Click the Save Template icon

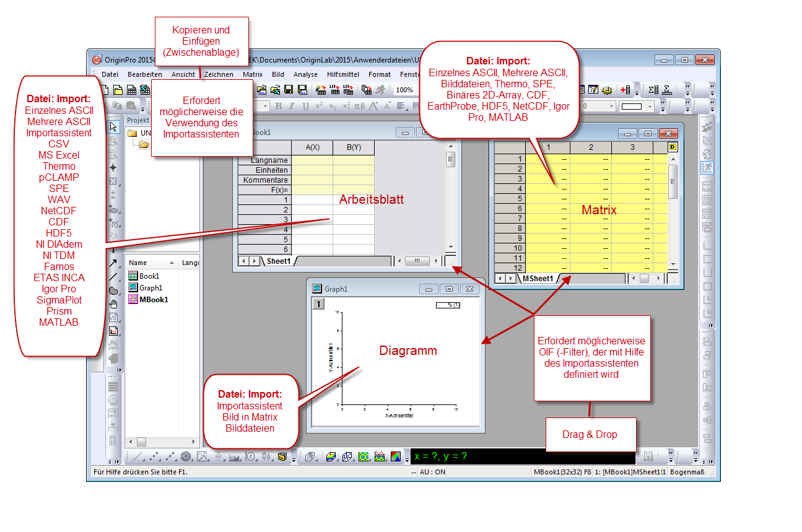pyautogui.click(x=302, y=90)
